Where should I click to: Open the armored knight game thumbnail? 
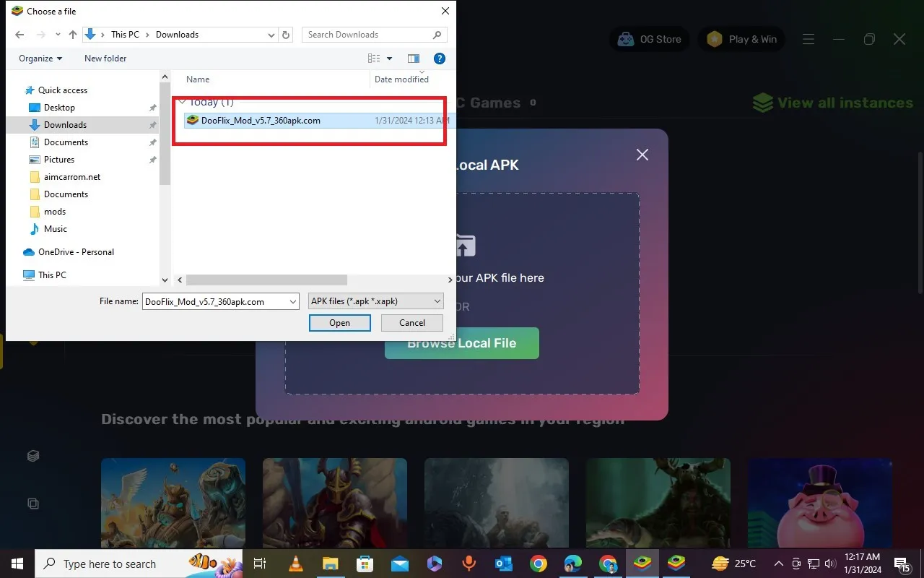pyautogui.click(x=335, y=503)
